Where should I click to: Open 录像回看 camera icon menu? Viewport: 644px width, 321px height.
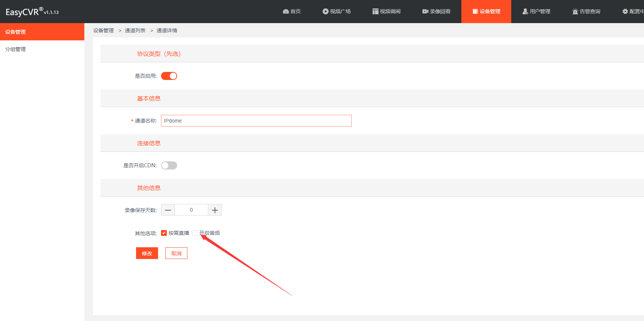(436, 11)
